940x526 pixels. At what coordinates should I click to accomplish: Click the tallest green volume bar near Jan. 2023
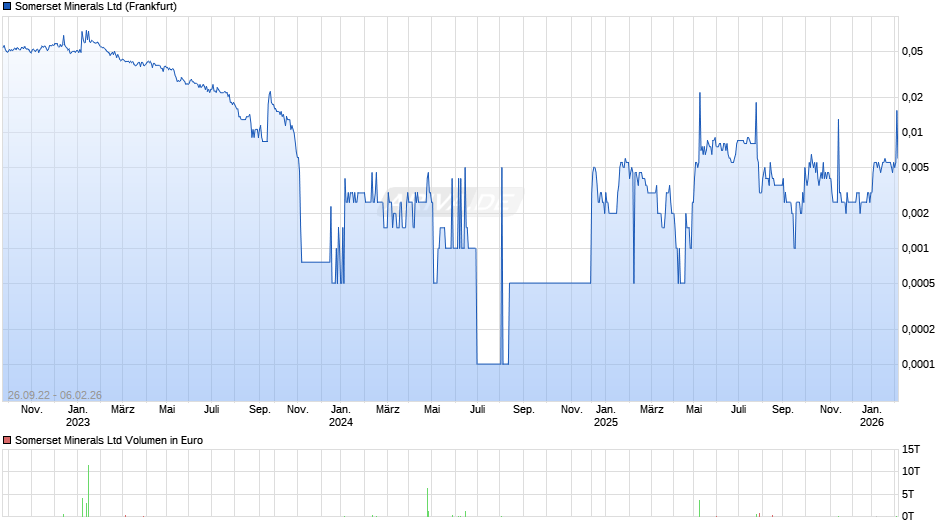coord(88,491)
